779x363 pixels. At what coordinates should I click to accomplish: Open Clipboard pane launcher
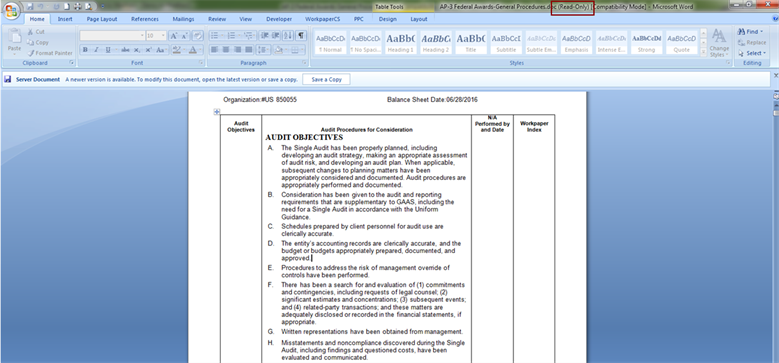(x=72, y=63)
